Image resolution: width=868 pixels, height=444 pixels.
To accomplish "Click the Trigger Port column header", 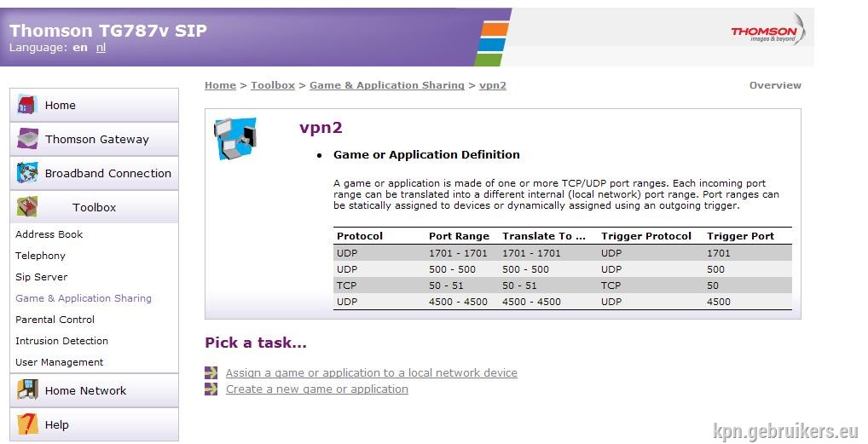I will [x=741, y=236].
